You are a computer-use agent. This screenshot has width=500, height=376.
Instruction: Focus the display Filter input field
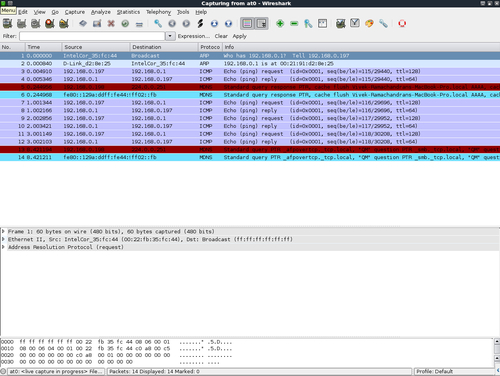pos(92,36)
